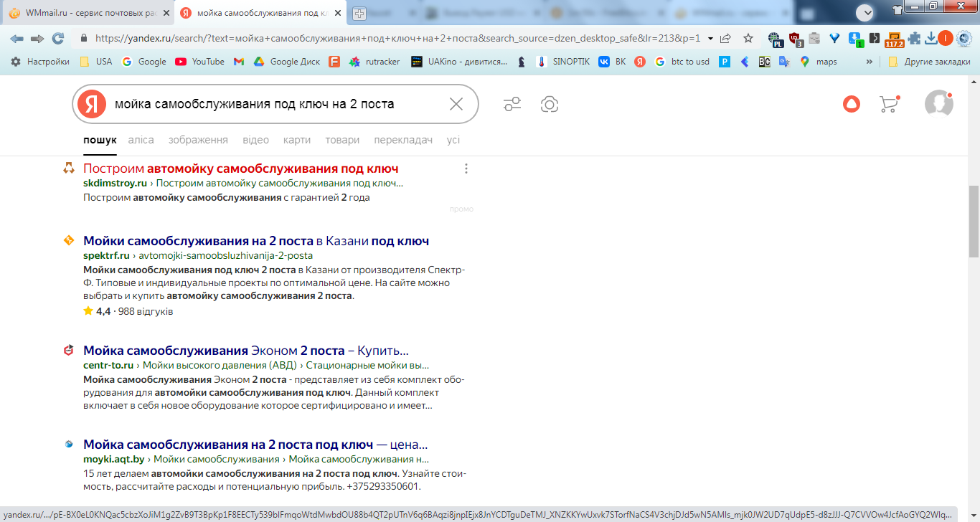Open the YouTube bookmark
980x522 pixels.
coord(199,62)
